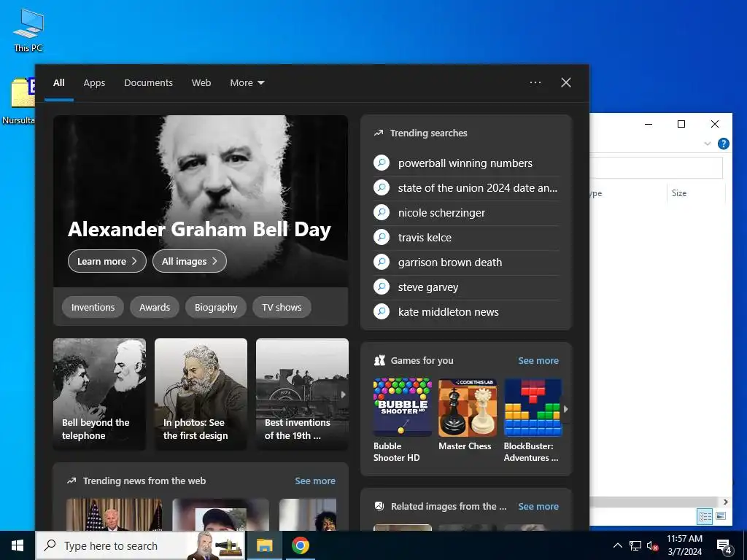Image resolution: width=747 pixels, height=560 pixels.
Task: Click Learn more about Alexander Graham Bell
Action: 107,261
